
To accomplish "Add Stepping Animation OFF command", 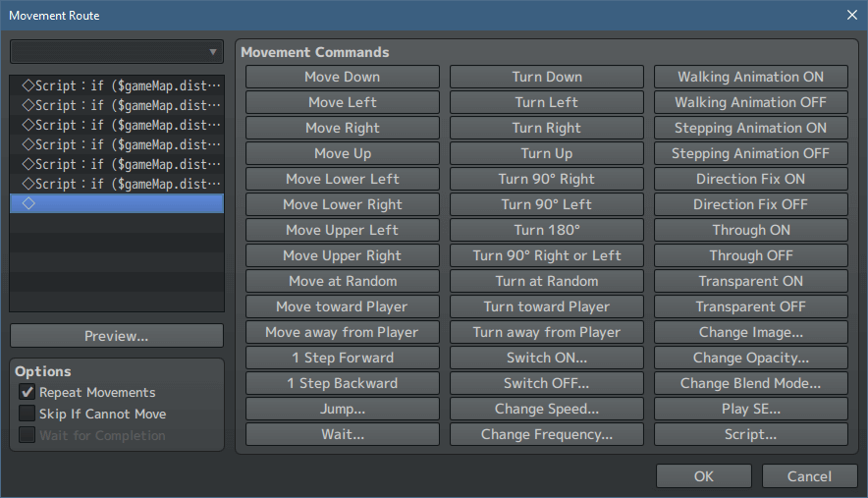I will pyautogui.click(x=751, y=153).
